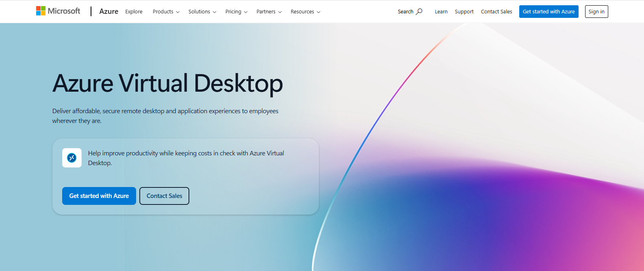644x271 pixels.
Task: Expand the Solutions dropdown
Action: pos(202,11)
